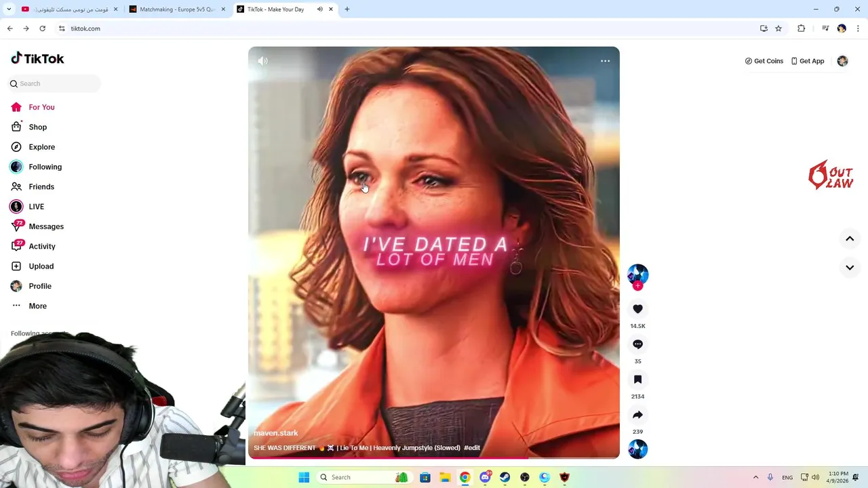The image size is (868, 488).
Task: Open the tab search dropdown
Action: 8,9
